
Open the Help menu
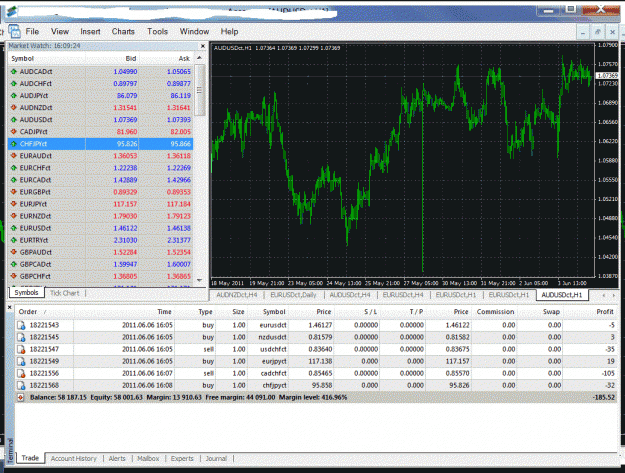[x=229, y=31]
